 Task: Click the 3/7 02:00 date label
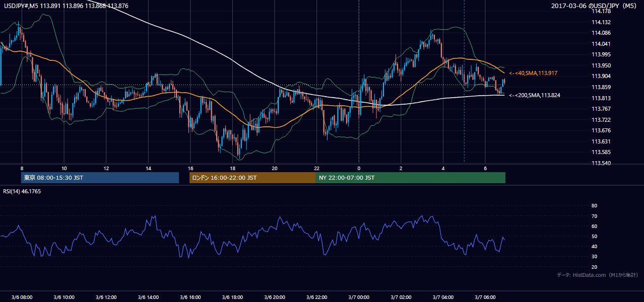pos(401,297)
